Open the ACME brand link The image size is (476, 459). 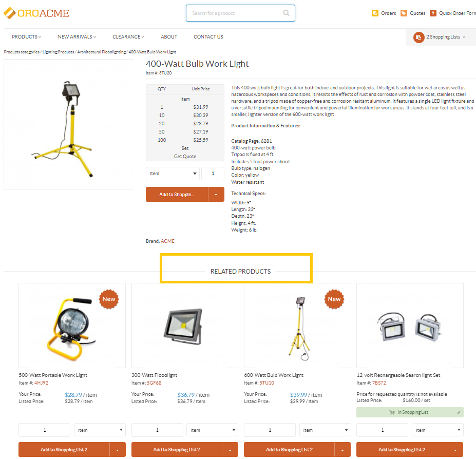167,241
